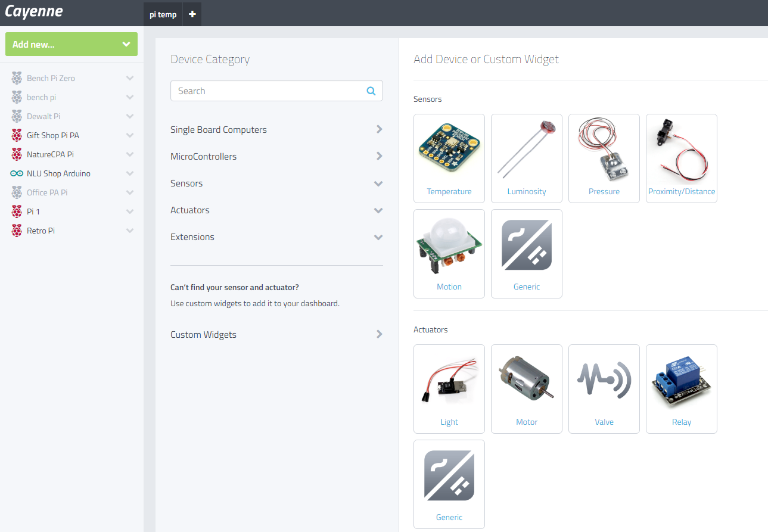768x532 pixels.
Task: Select NatureCPA Pi device name
Action: click(50, 154)
